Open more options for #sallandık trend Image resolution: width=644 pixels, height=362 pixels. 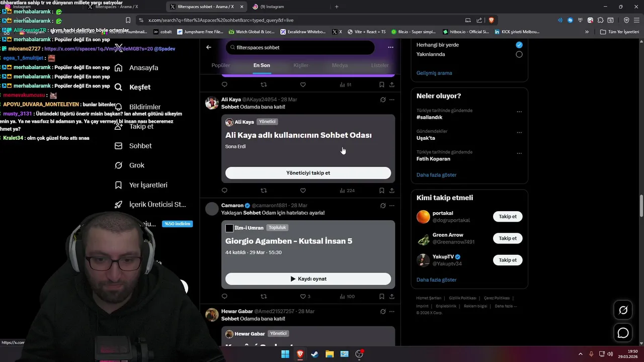[519, 112]
